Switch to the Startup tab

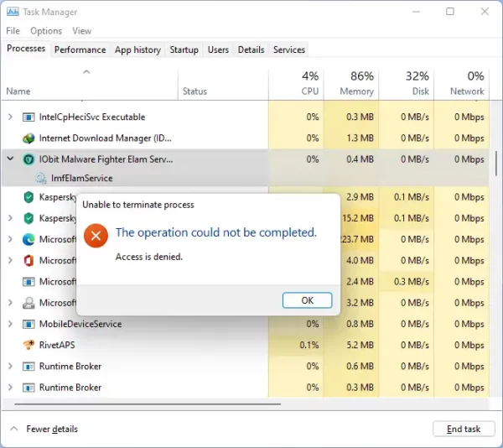click(x=184, y=49)
